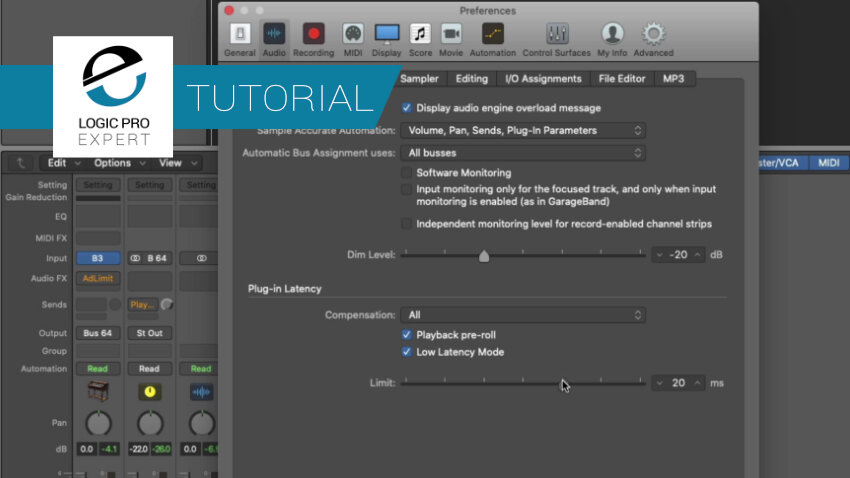The height and width of the screenshot is (478, 850).
Task: Click the Limit 20 ms value field
Action: coord(678,383)
